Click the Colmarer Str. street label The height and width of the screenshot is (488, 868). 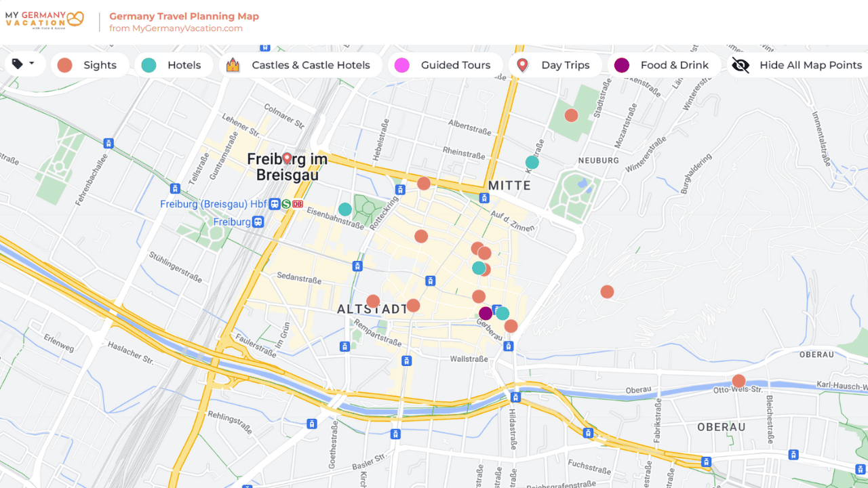click(286, 115)
